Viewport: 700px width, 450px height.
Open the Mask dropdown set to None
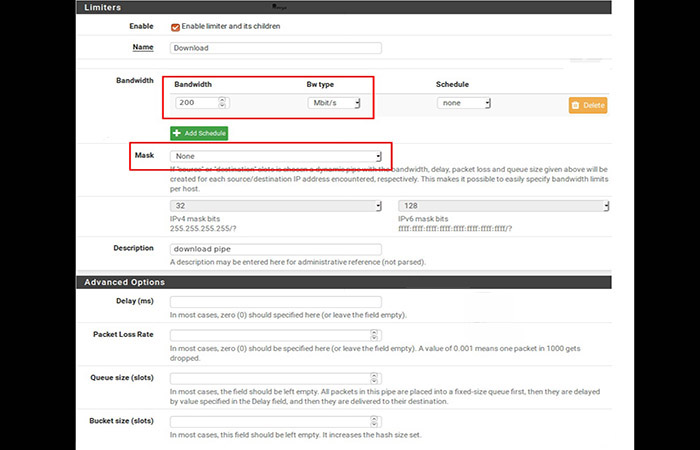(275, 156)
